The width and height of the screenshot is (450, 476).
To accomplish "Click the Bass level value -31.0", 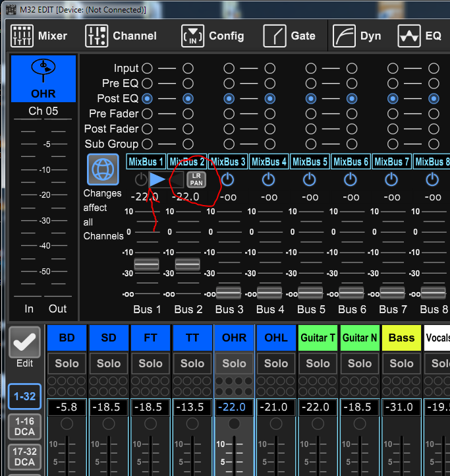I will click(401, 407).
